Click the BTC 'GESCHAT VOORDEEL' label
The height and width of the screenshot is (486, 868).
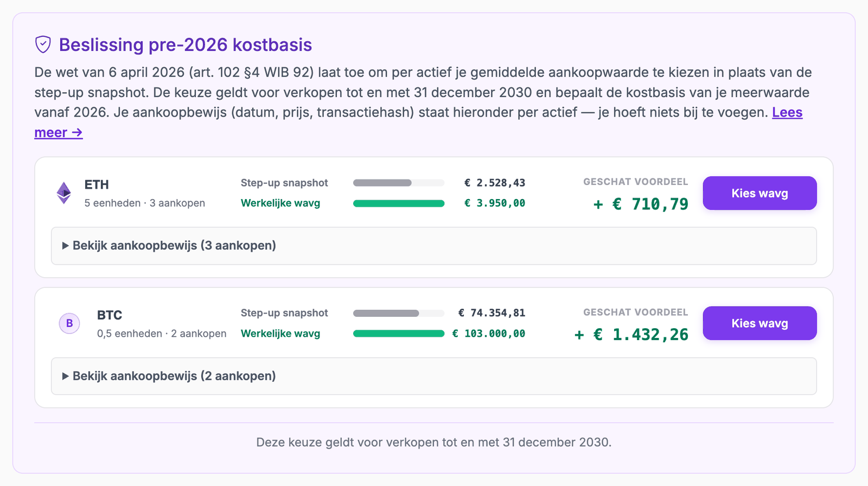pyautogui.click(x=636, y=312)
